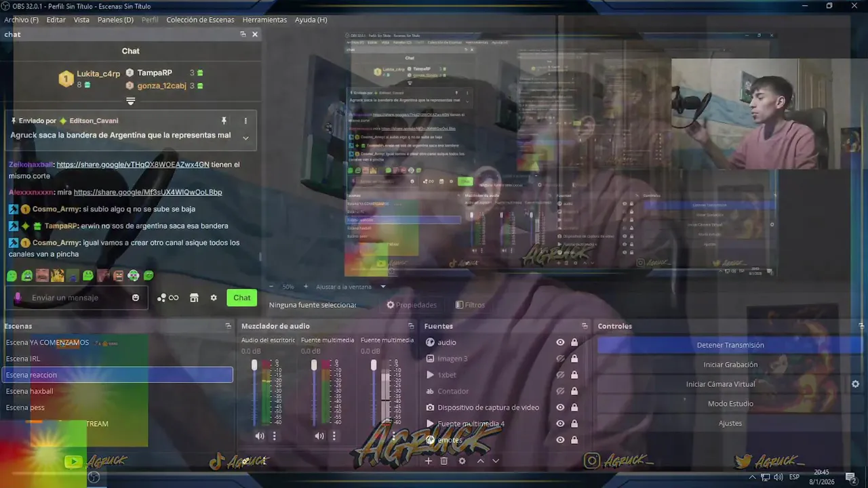This screenshot has height=488, width=868.
Task: Toggle lock on audio source
Action: tap(574, 342)
